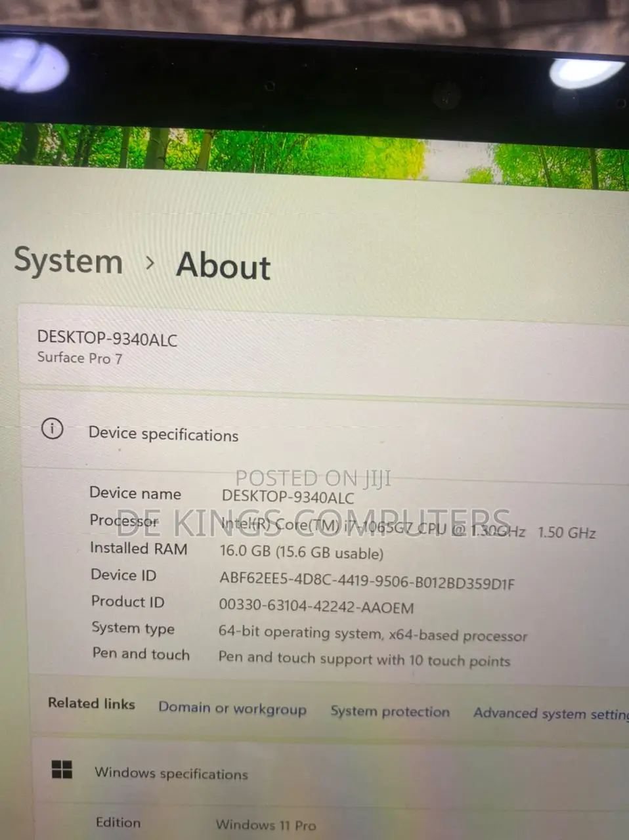Click the breadcrumb chevron between System and About
This screenshot has width=629, height=840.
(150, 263)
